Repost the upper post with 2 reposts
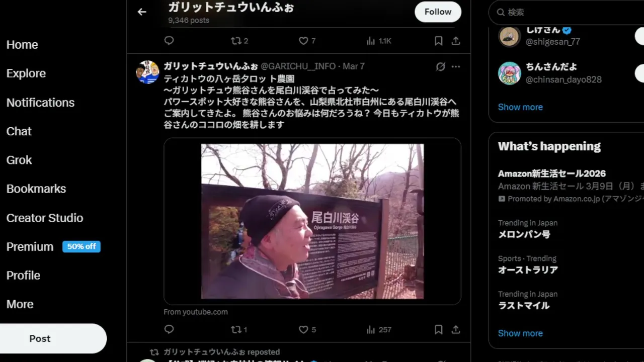 [x=239, y=41]
